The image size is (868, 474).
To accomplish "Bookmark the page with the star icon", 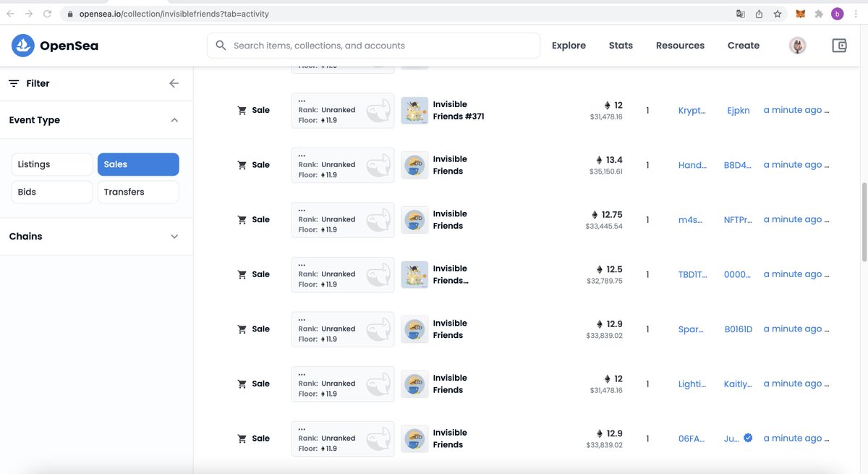I will click(778, 14).
